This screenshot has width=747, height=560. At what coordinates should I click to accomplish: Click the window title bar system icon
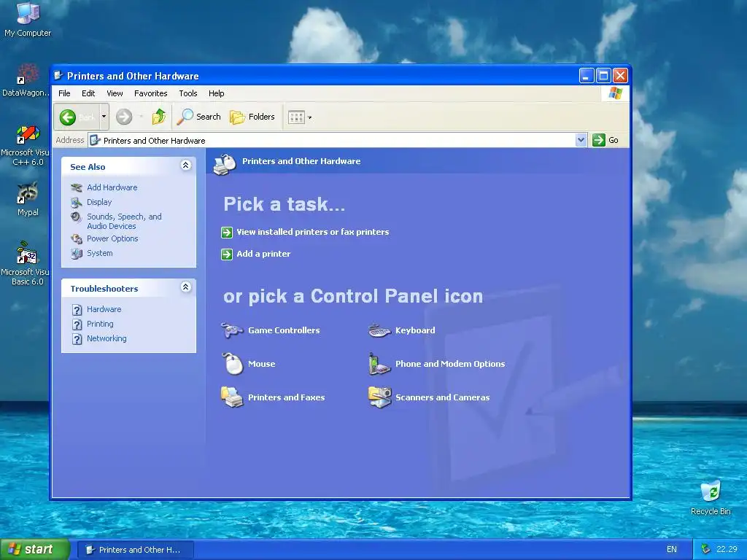pyautogui.click(x=59, y=76)
